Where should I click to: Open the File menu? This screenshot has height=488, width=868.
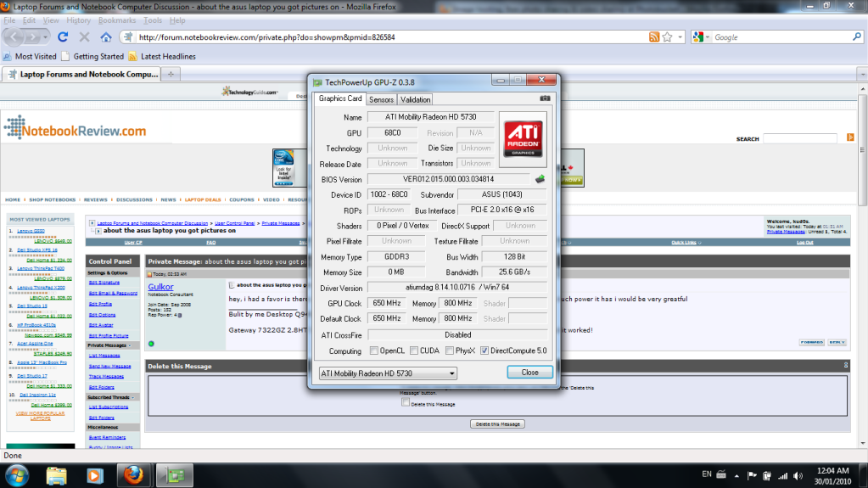[x=9, y=20]
